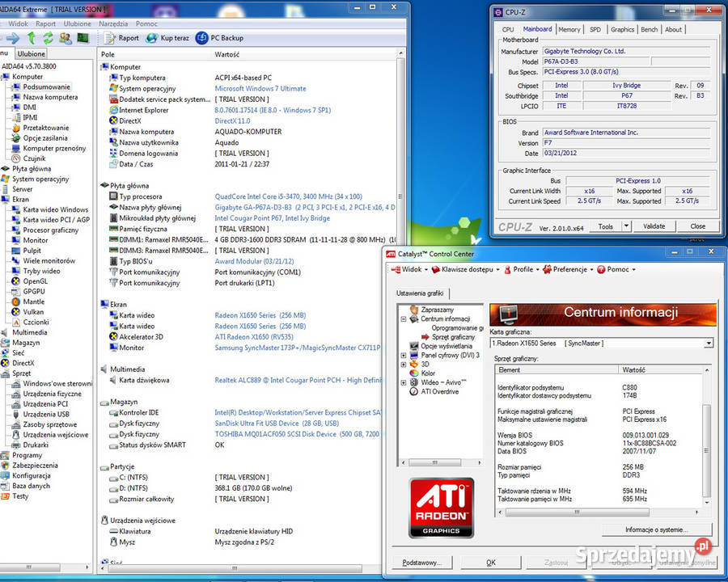Open Klawisze dostępu menu in Catalyst
This screenshot has width=728, height=582.
(466, 269)
